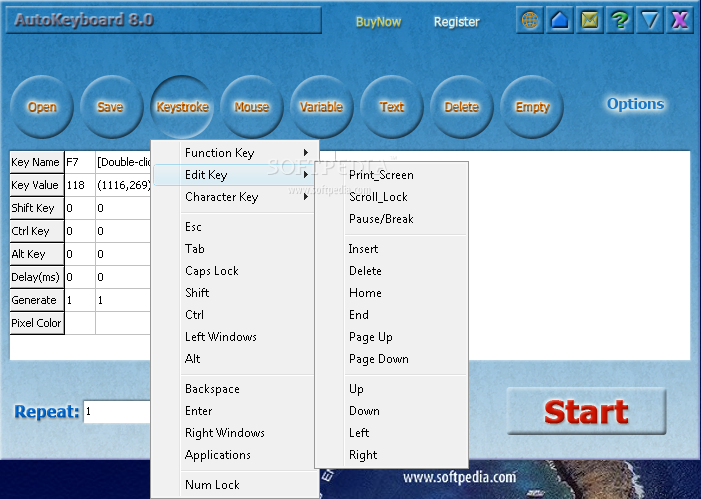Image resolution: width=701 pixels, height=499 pixels.
Task: Choose Delete in the Edit Key submenu
Action: click(x=392, y=271)
